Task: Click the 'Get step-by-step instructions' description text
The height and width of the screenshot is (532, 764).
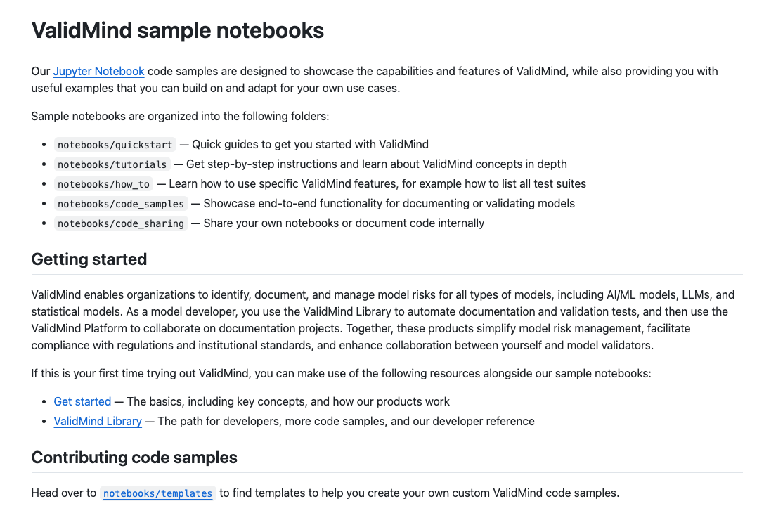Action: pyautogui.click(x=376, y=164)
